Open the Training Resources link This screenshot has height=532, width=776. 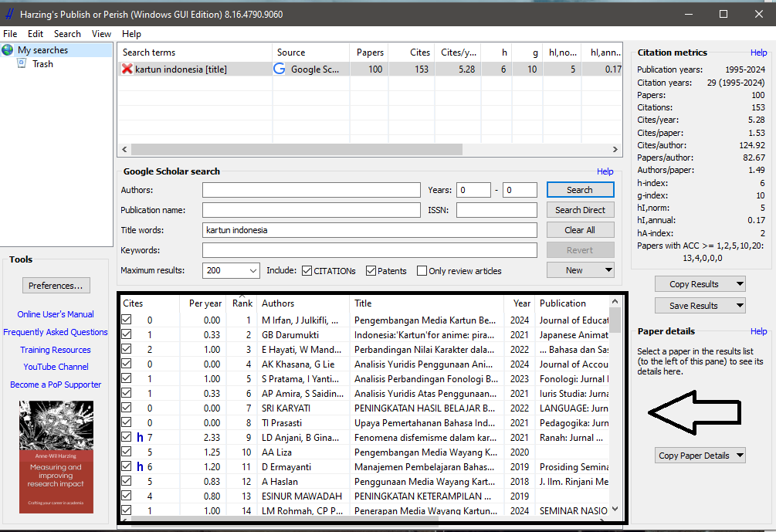(x=56, y=350)
